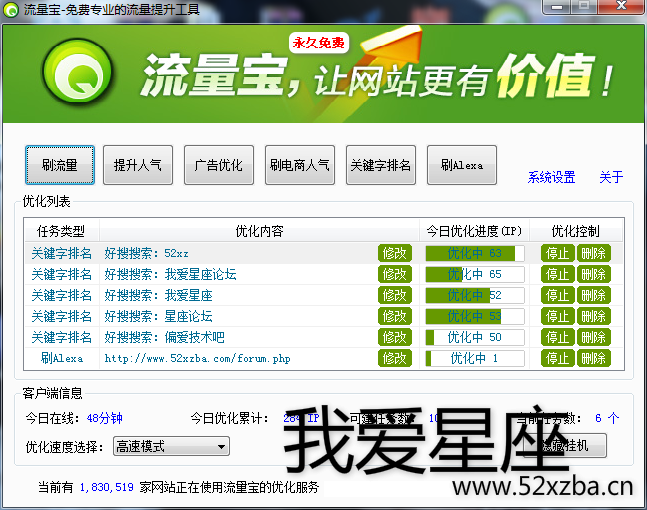Minimize the 流量宝 window
The image size is (647, 510).
(x=559, y=9)
